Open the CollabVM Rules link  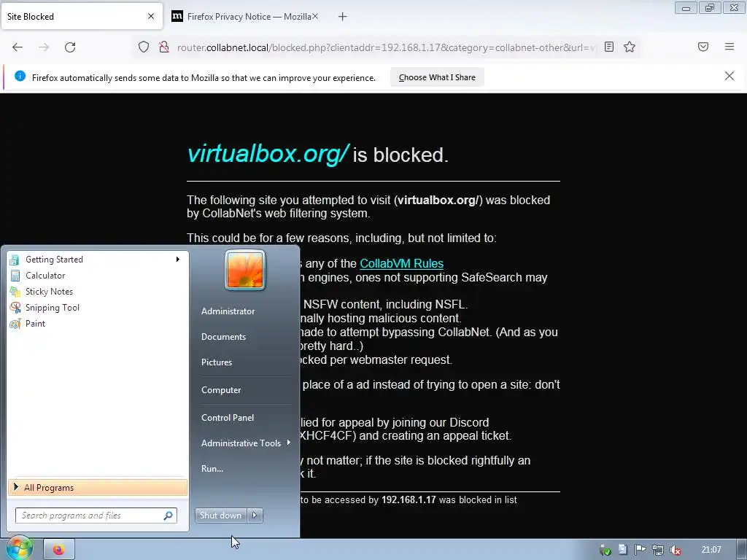click(x=402, y=263)
